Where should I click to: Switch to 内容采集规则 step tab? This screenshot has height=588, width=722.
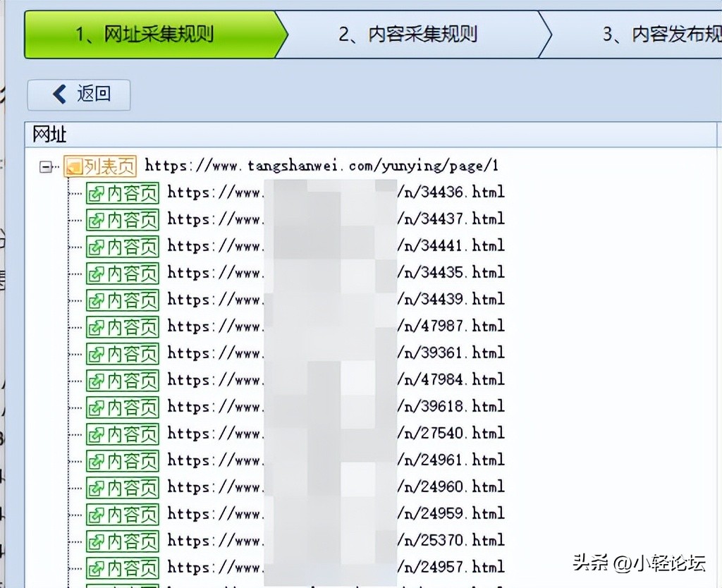pos(413,35)
